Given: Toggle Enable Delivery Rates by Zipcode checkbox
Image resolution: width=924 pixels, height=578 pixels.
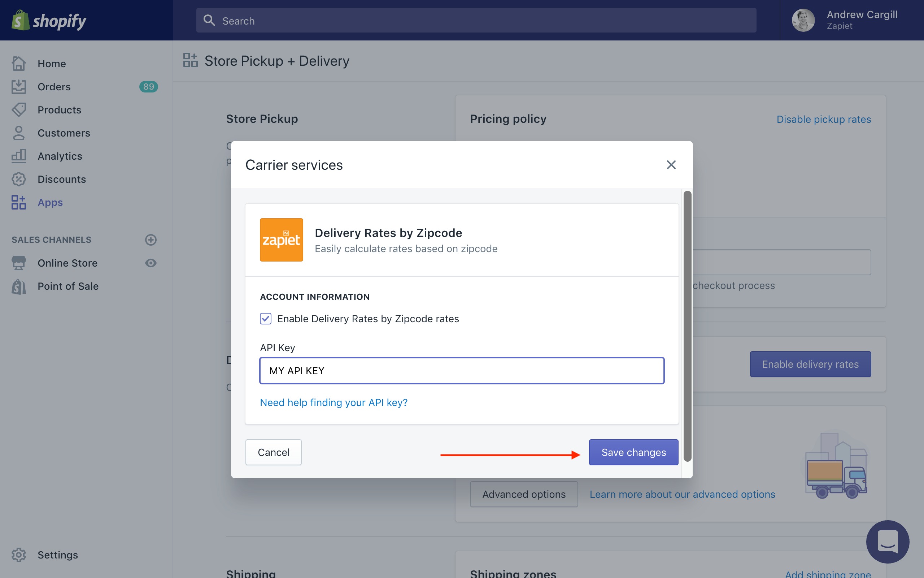Looking at the screenshot, I should [266, 318].
